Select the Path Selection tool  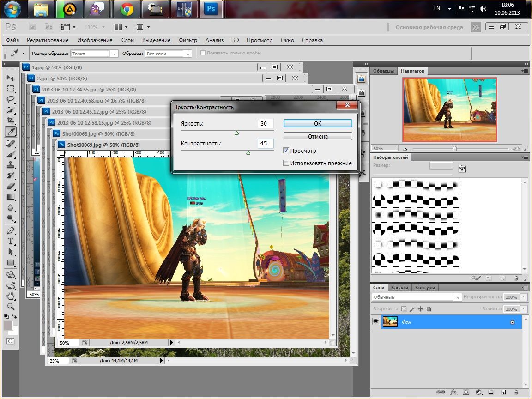tap(11, 252)
